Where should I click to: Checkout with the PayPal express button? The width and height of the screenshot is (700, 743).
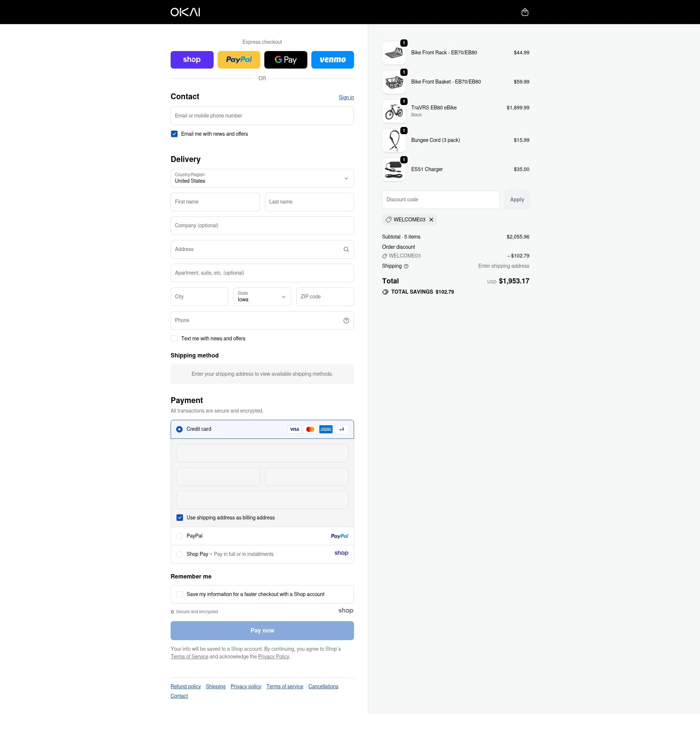(x=239, y=59)
